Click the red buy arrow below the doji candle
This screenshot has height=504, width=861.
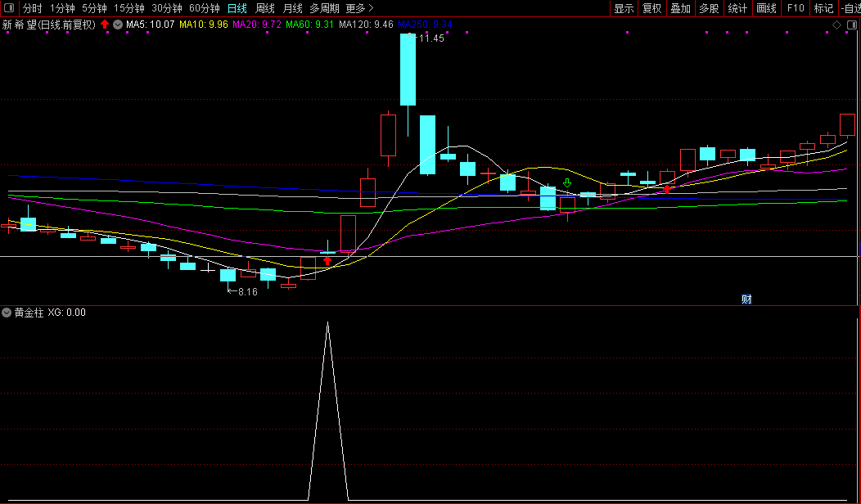point(328,260)
